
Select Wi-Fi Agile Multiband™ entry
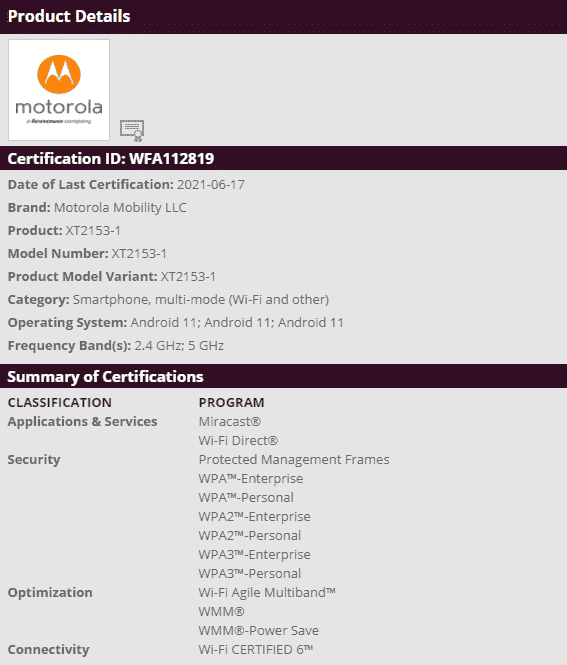tap(267, 593)
